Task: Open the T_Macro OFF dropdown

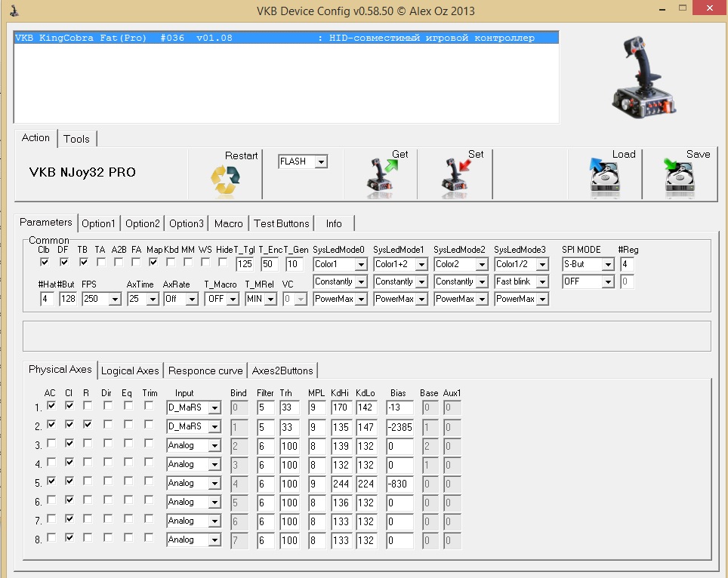Action: pyautogui.click(x=233, y=300)
